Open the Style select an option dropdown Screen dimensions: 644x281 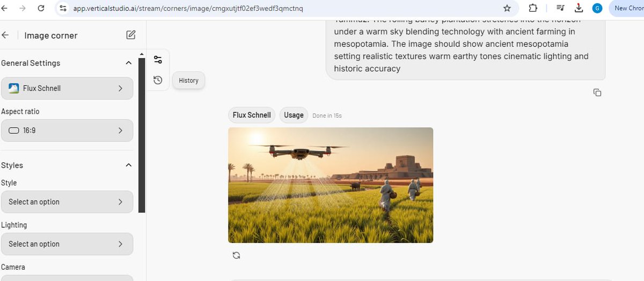[x=67, y=202]
